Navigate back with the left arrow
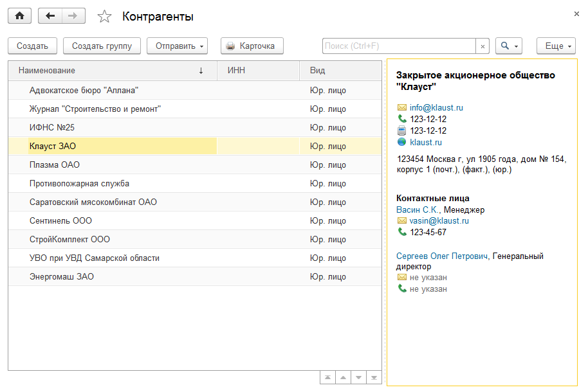 (50, 16)
